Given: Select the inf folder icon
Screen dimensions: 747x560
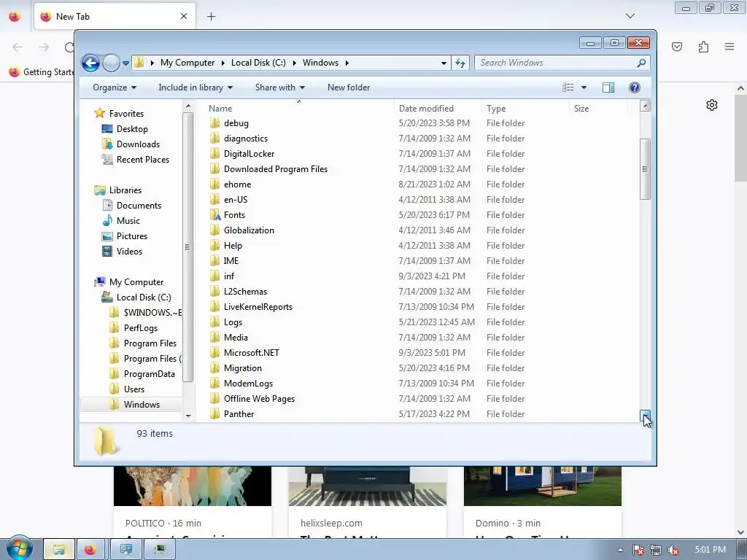Looking at the screenshot, I should coord(215,276).
